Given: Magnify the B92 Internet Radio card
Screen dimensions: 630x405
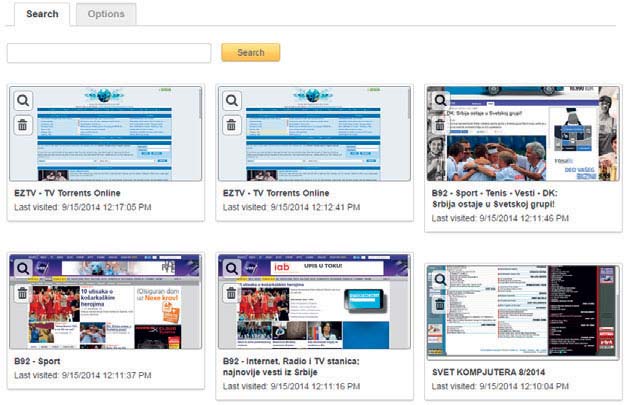Looking at the screenshot, I should (x=232, y=268).
